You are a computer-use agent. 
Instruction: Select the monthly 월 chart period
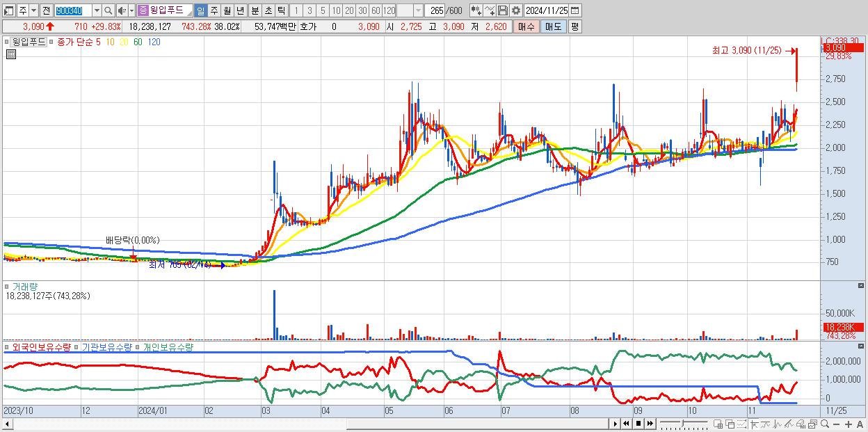coord(227,10)
